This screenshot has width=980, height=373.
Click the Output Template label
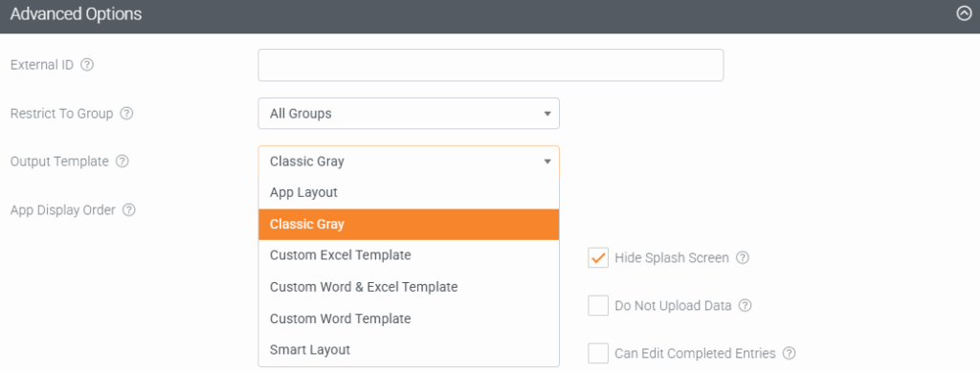pyautogui.click(x=59, y=162)
